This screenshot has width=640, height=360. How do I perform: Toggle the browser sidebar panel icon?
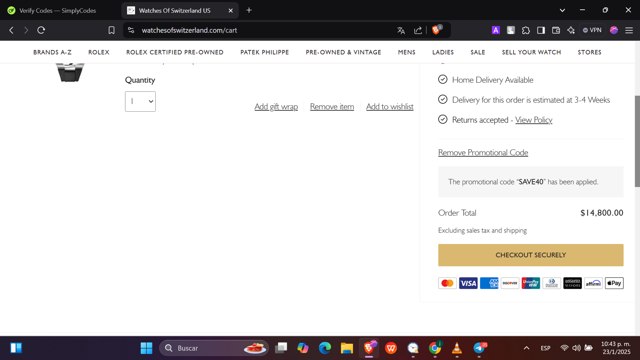(541, 30)
